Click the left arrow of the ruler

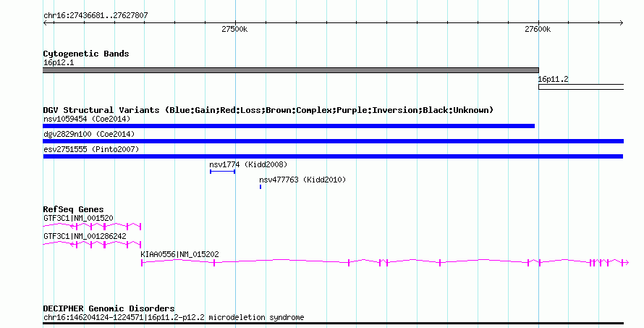[x=46, y=23]
